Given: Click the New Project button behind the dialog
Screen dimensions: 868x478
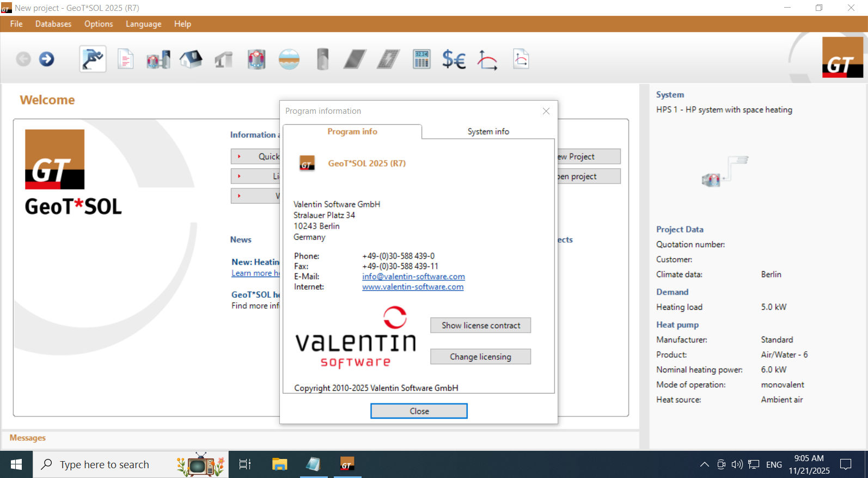Looking at the screenshot, I should click(588, 157).
